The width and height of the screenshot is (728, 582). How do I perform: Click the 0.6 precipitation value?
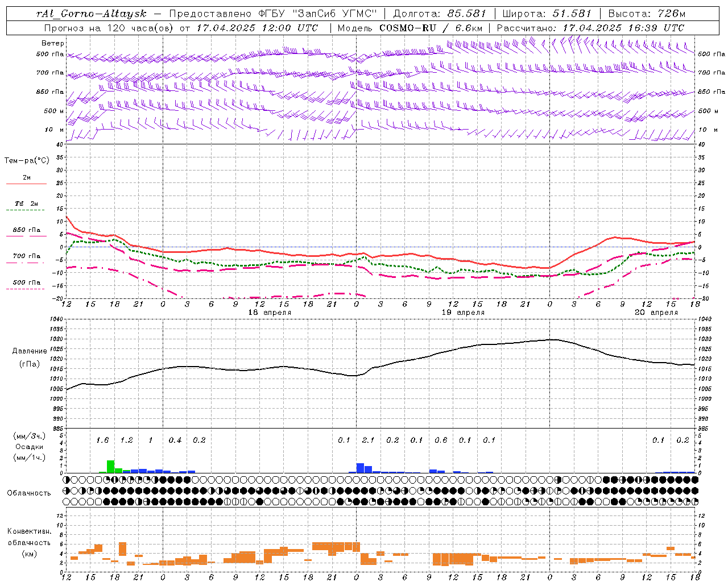click(441, 440)
